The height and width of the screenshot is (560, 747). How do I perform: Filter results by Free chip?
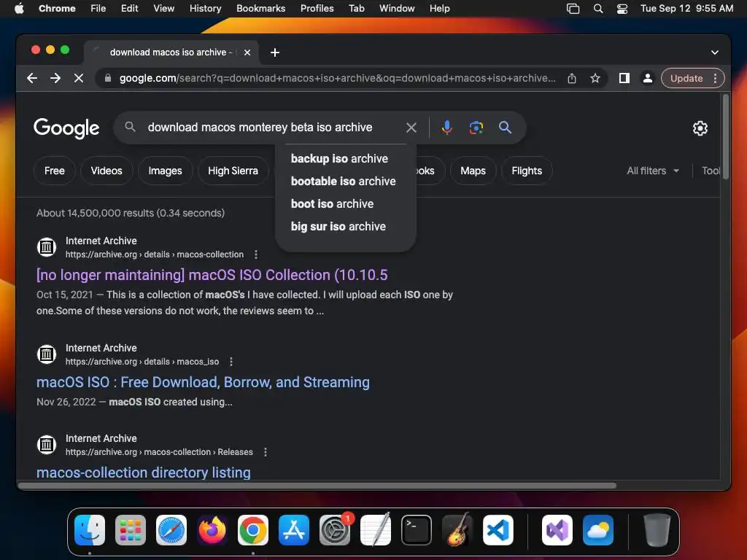coord(54,171)
